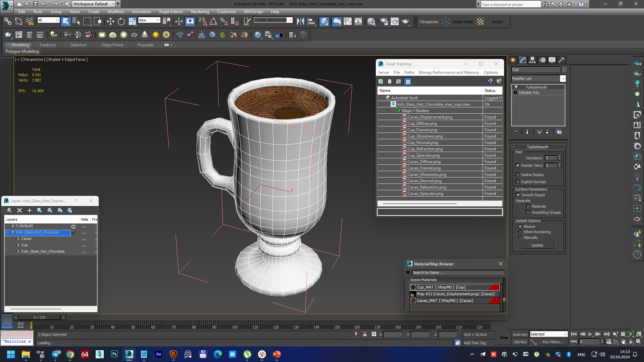
Task: Click Play Animation button
Action: click(590, 334)
